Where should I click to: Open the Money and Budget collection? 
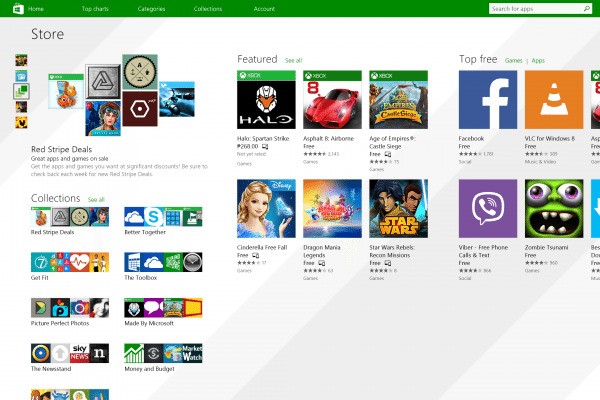[x=163, y=353]
